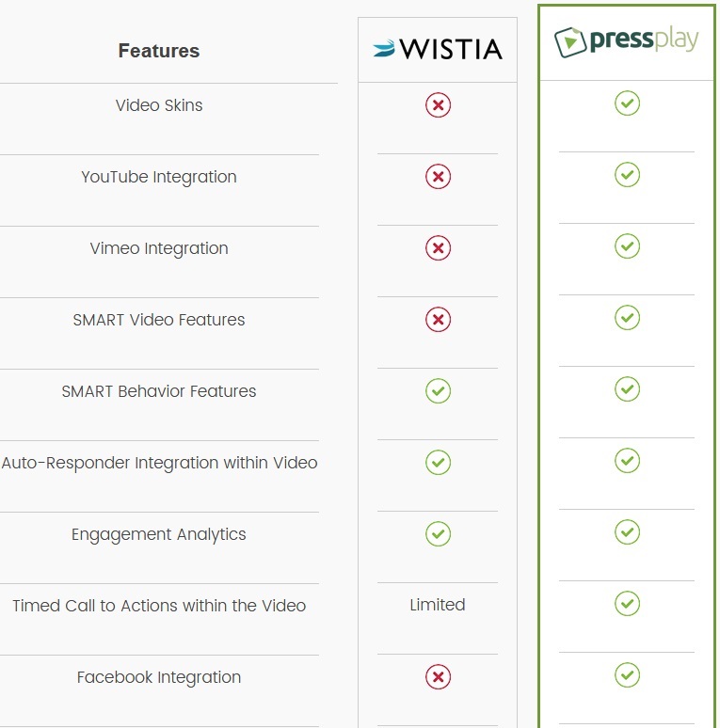The image size is (720, 728).
Task: Click Facebook Integration feature text
Action: [159, 677]
